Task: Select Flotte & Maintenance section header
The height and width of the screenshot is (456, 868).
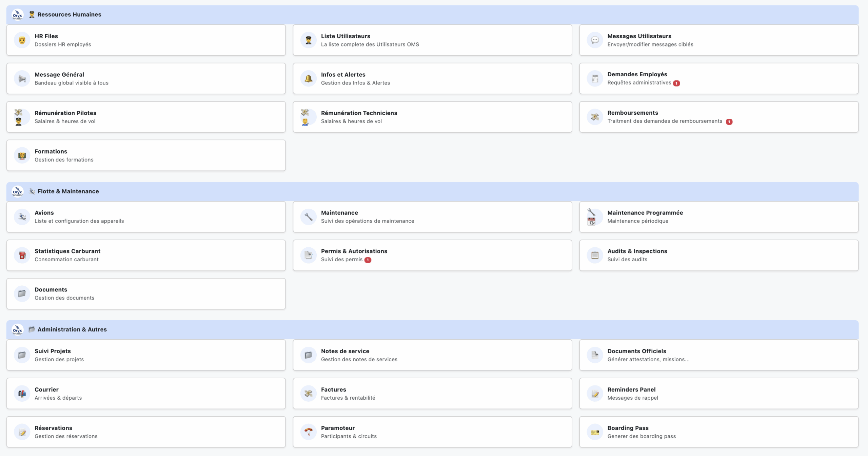Action: [x=68, y=191]
